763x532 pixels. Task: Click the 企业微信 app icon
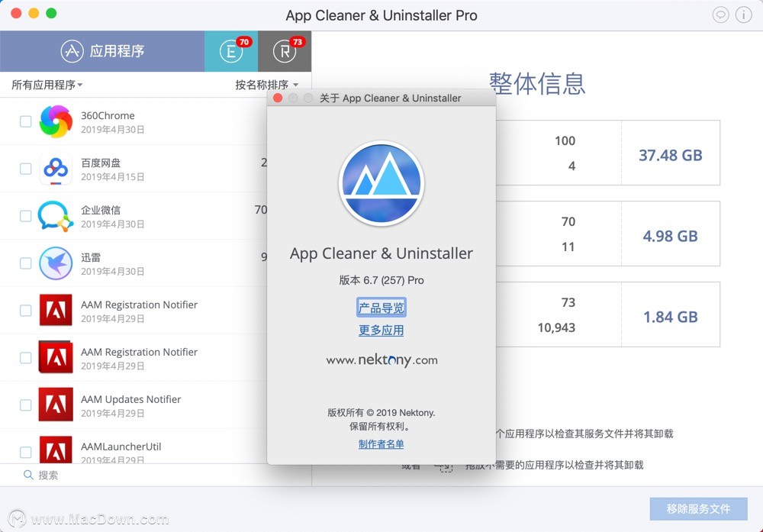pos(56,215)
